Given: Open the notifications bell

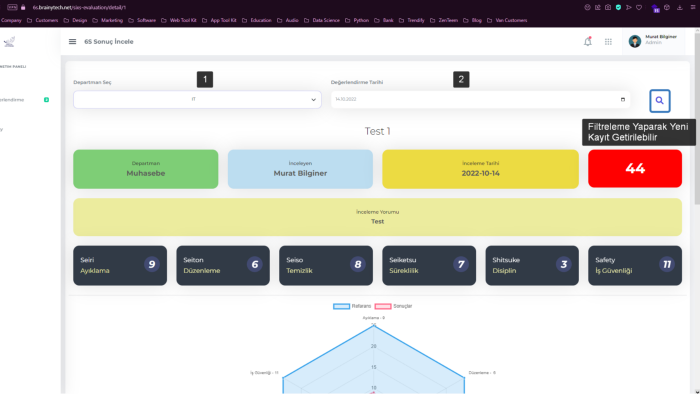Looking at the screenshot, I should 588,41.
